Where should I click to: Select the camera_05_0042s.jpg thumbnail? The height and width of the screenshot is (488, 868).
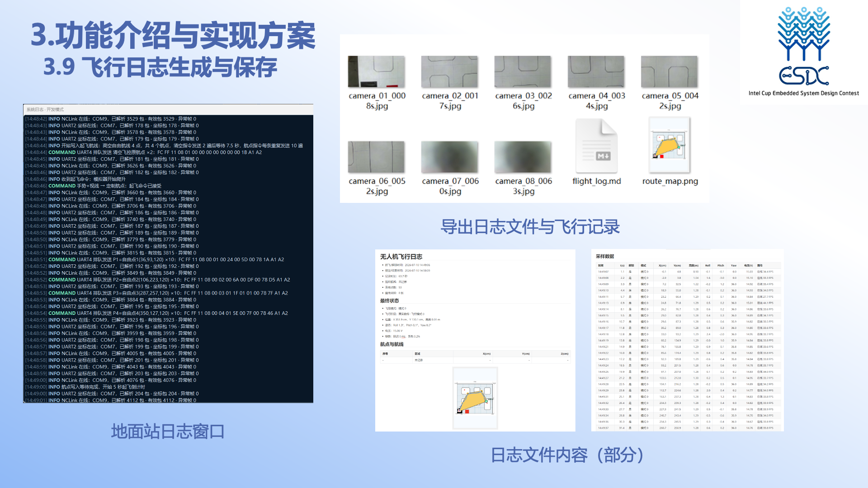click(670, 71)
